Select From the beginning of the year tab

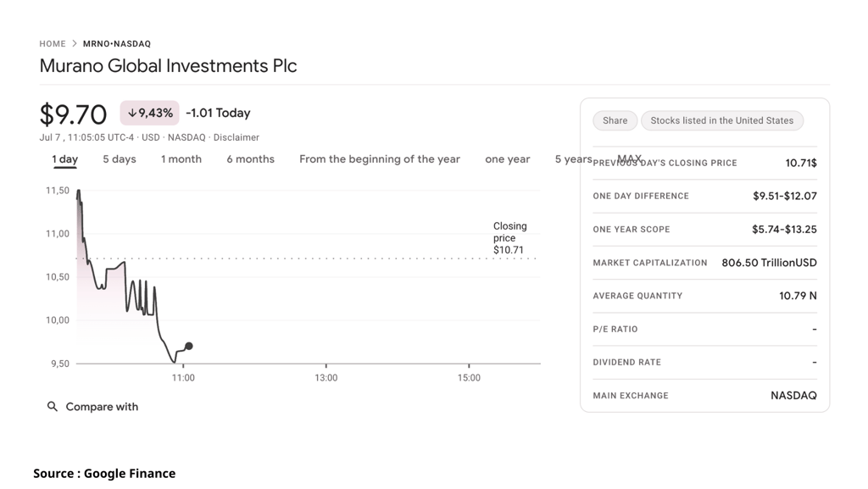[380, 159]
